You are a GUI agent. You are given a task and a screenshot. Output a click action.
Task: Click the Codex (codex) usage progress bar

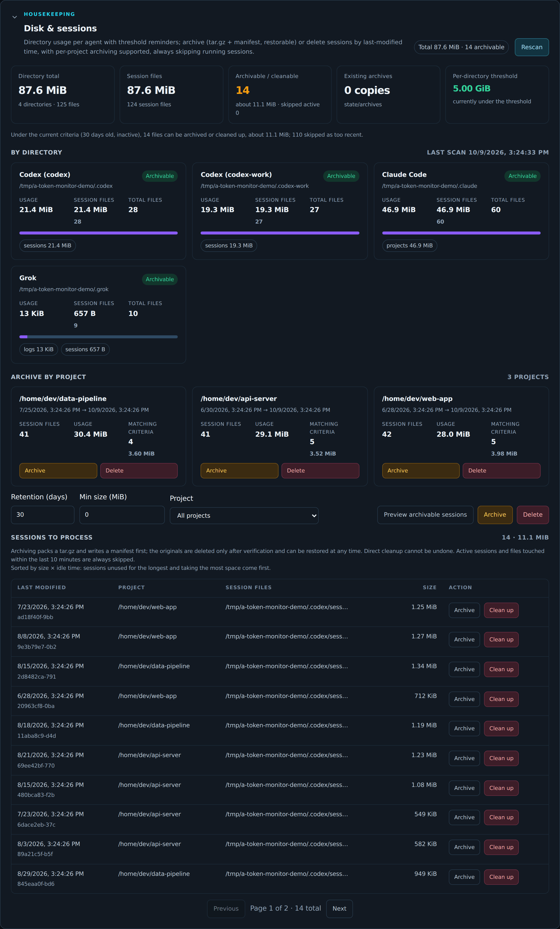[98, 233]
